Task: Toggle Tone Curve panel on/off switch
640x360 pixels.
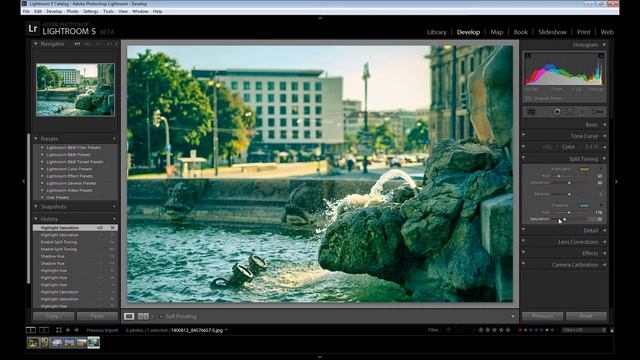Action: click(524, 134)
